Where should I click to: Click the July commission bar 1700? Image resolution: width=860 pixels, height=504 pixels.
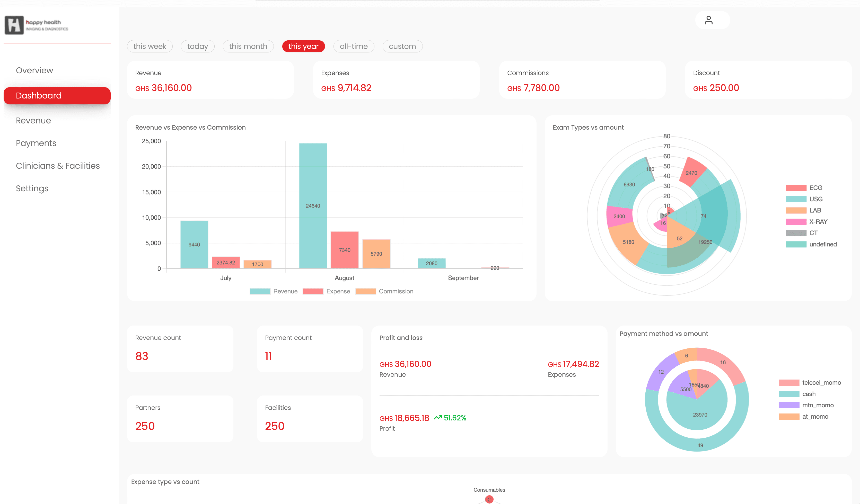coord(258,264)
